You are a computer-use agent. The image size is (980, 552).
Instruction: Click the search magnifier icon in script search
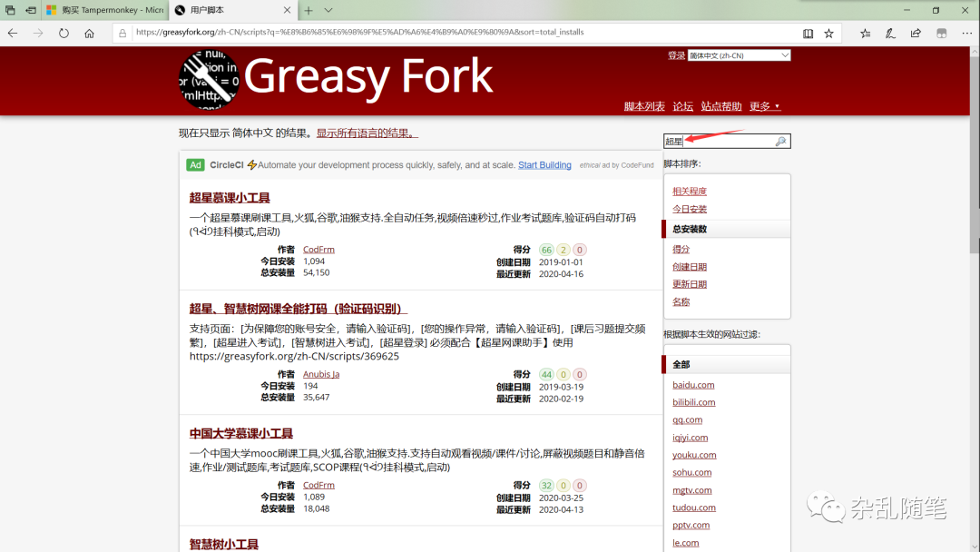[x=780, y=142]
